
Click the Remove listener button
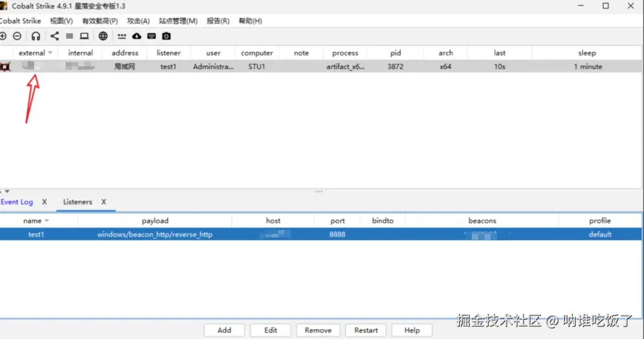click(318, 330)
